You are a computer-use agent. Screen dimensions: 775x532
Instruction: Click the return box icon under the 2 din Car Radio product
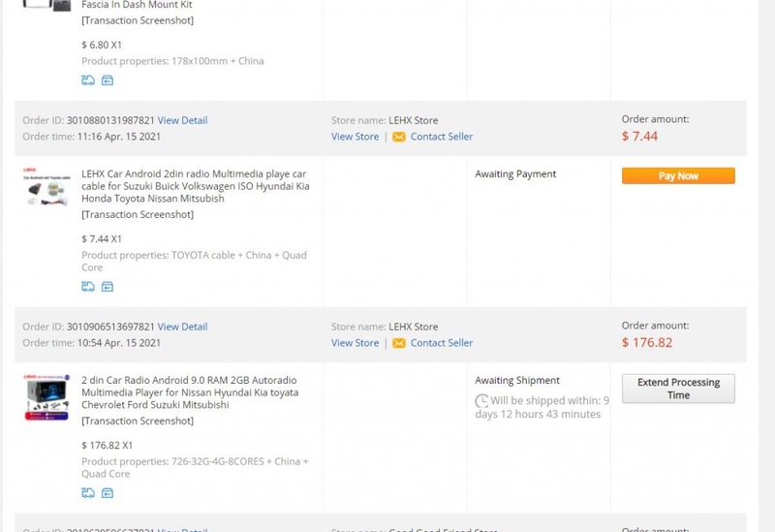[108, 493]
